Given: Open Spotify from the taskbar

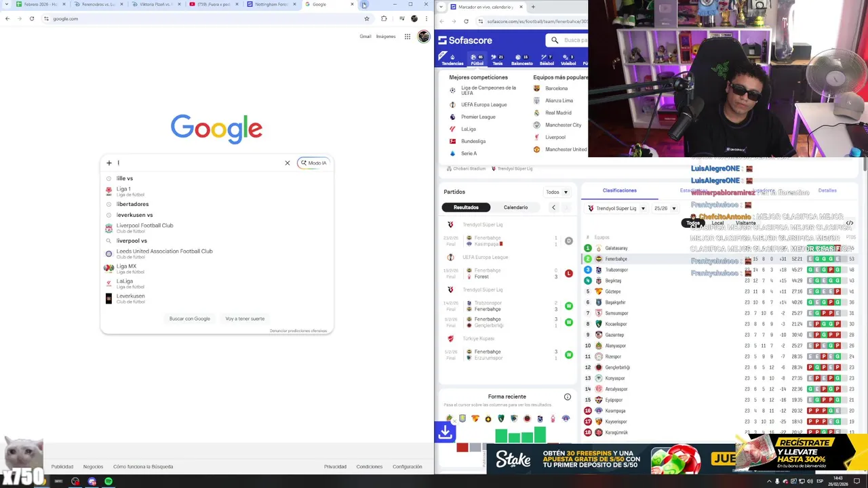Looking at the screenshot, I should click(108, 481).
